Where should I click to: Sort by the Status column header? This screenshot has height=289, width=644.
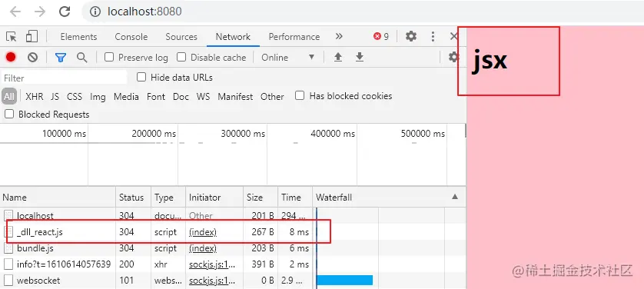134,198
